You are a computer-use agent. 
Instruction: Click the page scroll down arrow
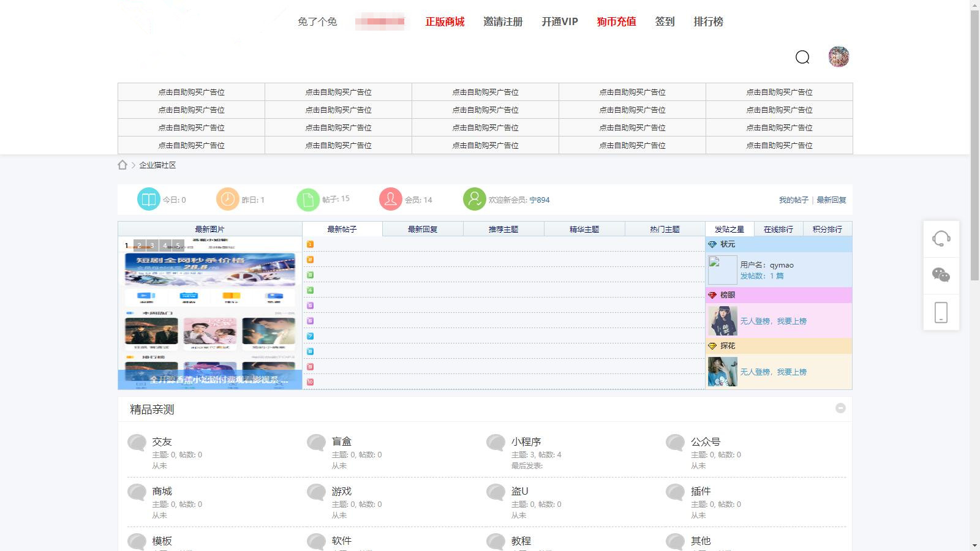tap(974, 545)
